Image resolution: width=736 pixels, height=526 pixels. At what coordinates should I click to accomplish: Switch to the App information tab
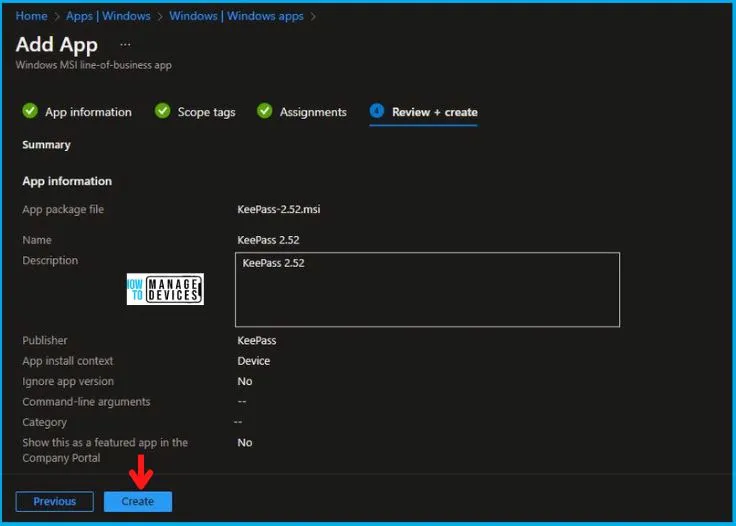(88, 112)
